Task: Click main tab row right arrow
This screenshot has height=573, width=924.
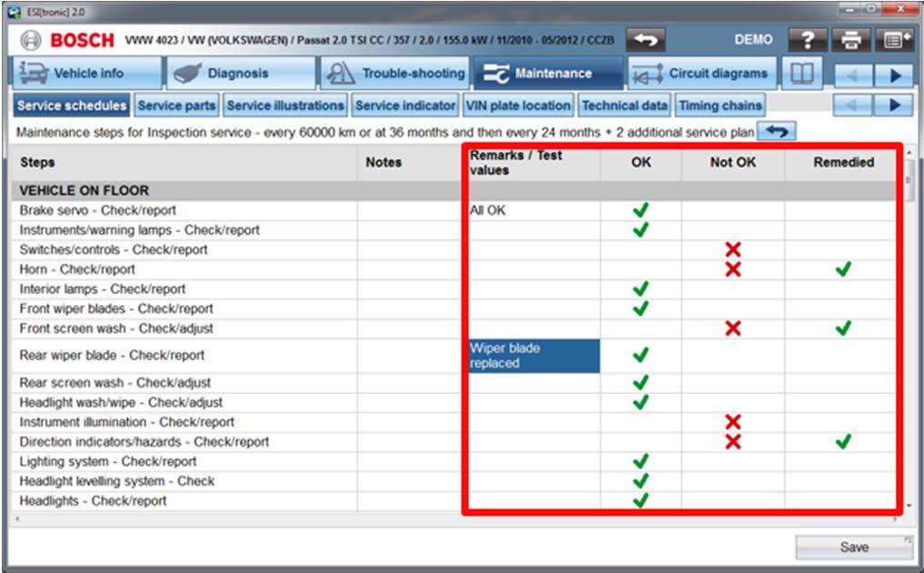Action: (895, 75)
